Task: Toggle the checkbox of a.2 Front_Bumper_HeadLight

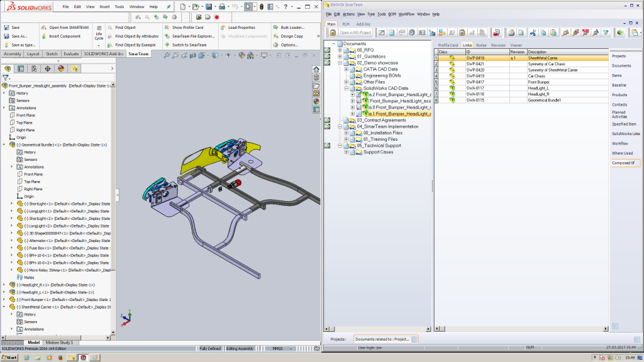Action: tap(359, 95)
